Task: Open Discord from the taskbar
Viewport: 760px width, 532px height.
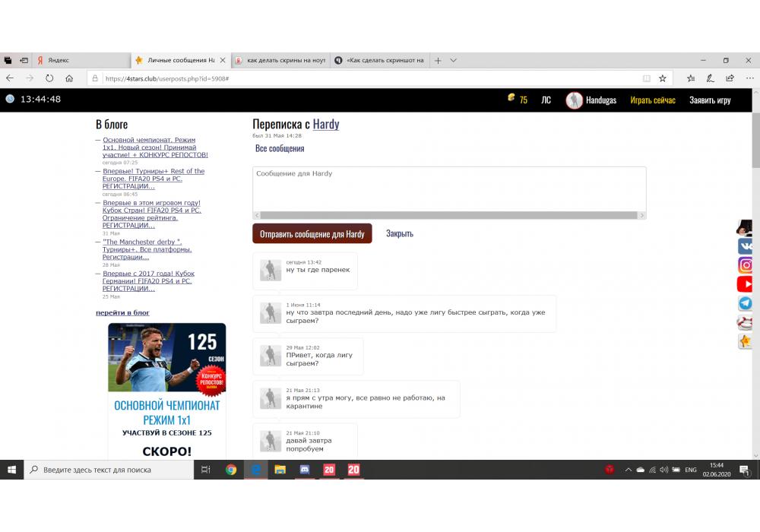Action: (304, 470)
